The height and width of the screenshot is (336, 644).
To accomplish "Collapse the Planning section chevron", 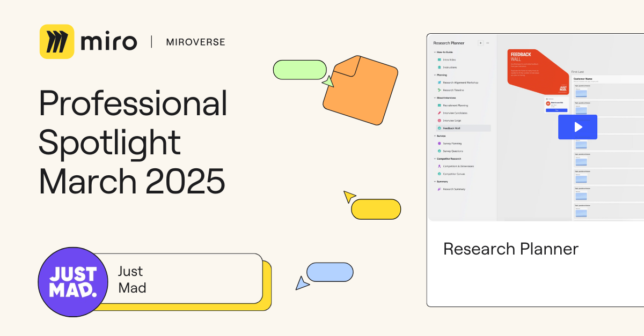I will [435, 75].
